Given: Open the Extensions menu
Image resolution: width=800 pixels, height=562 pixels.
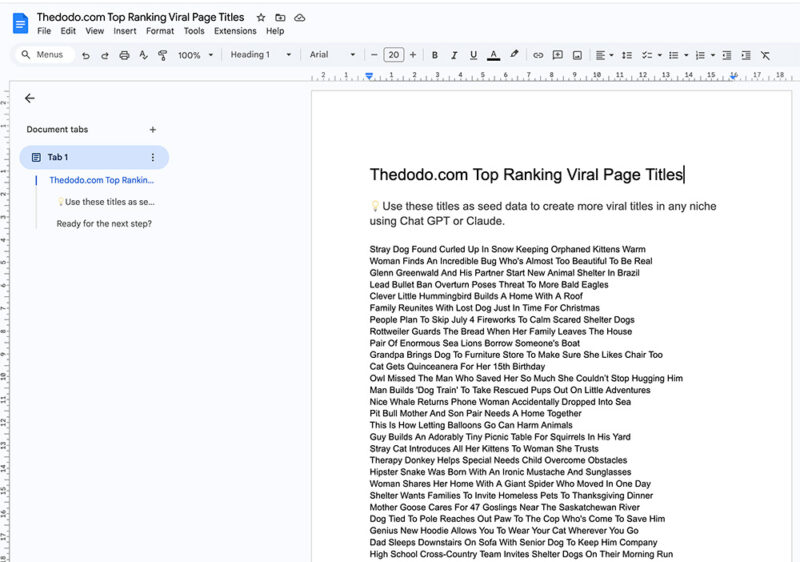Looking at the screenshot, I should coord(235,31).
